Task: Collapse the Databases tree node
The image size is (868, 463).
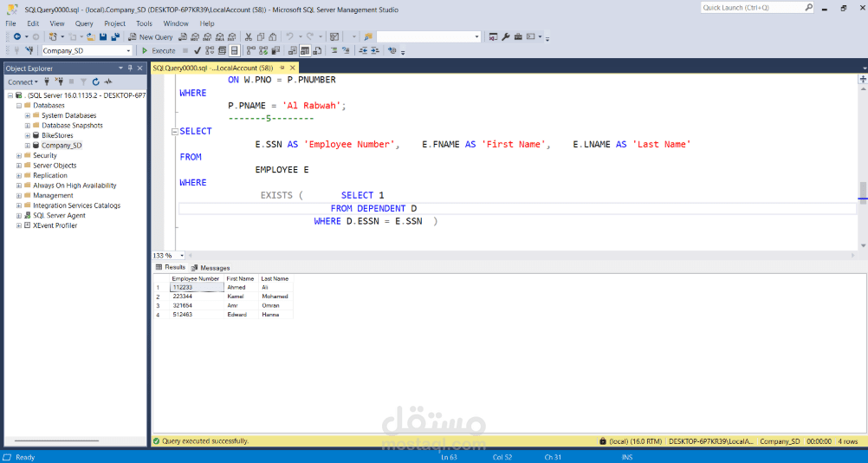Action: pos(19,105)
